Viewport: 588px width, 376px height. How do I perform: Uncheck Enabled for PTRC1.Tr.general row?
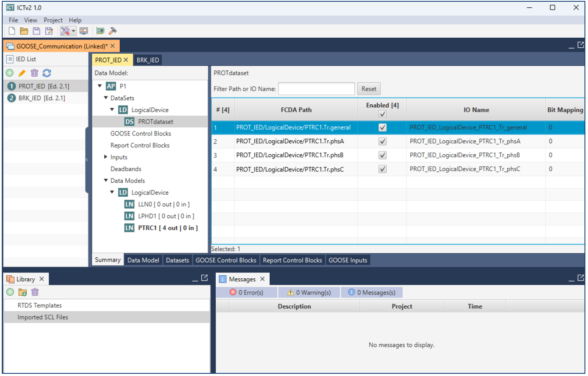[382, 128]
